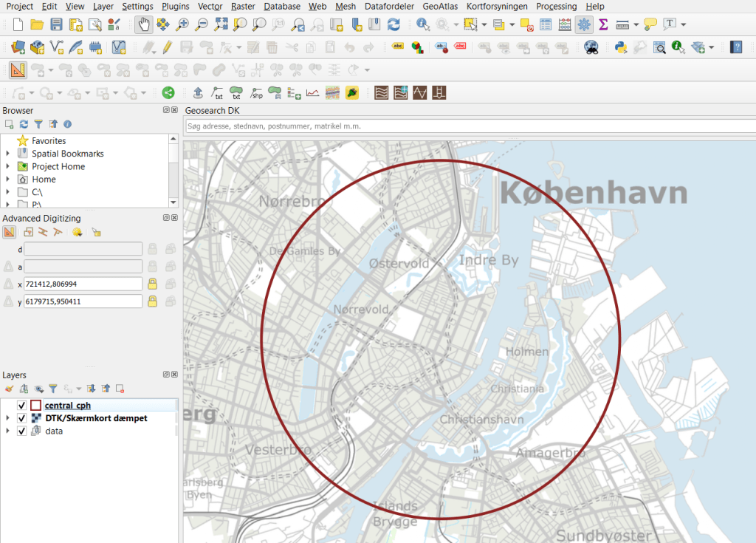The image size is (756, 543).
Task: Toggle the Advanced Digitizing tools ruler icon
Action: pos(18,70)
